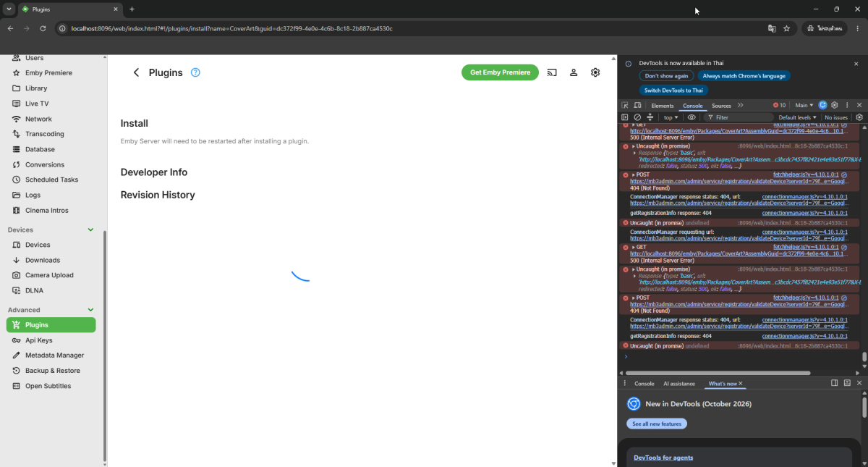Reload the page with the browser refresh button

tap(43, 28)
